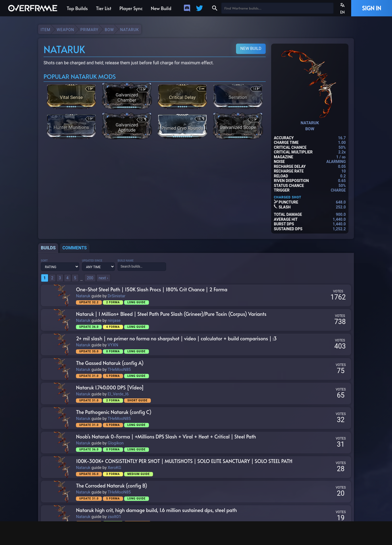Viewport: 392px width, 545px height.
Task: Open author zsolt01 profile
Action: tap(114, 517)
